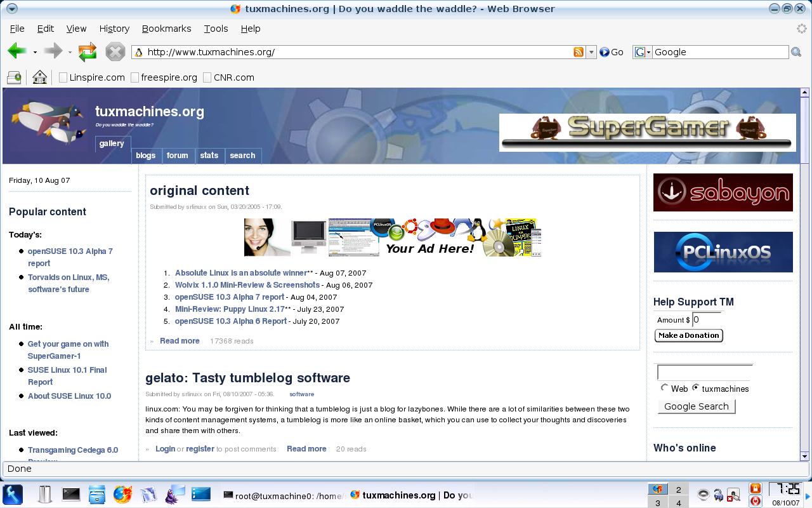Open 'Wolvix 1.1.0 Mini-Review & Screenshots' link

click(x=247, y=285)
